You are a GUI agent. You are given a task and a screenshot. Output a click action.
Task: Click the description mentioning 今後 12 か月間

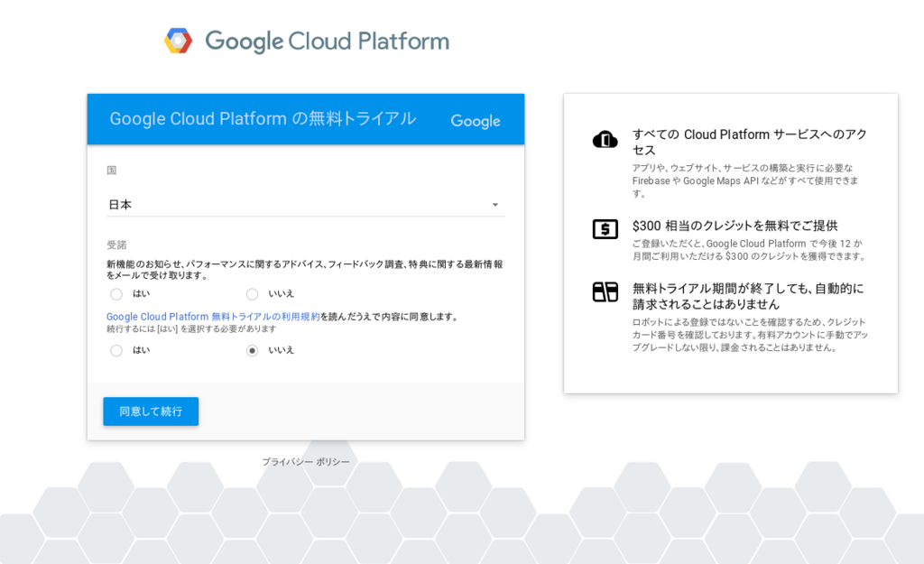tap(750, 250)
